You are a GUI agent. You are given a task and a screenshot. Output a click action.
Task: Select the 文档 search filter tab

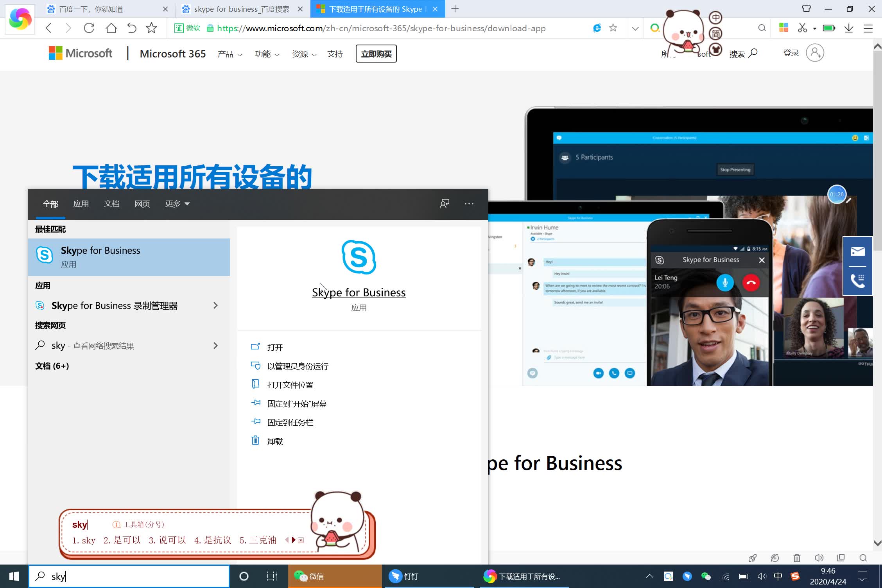coord(112,204)
